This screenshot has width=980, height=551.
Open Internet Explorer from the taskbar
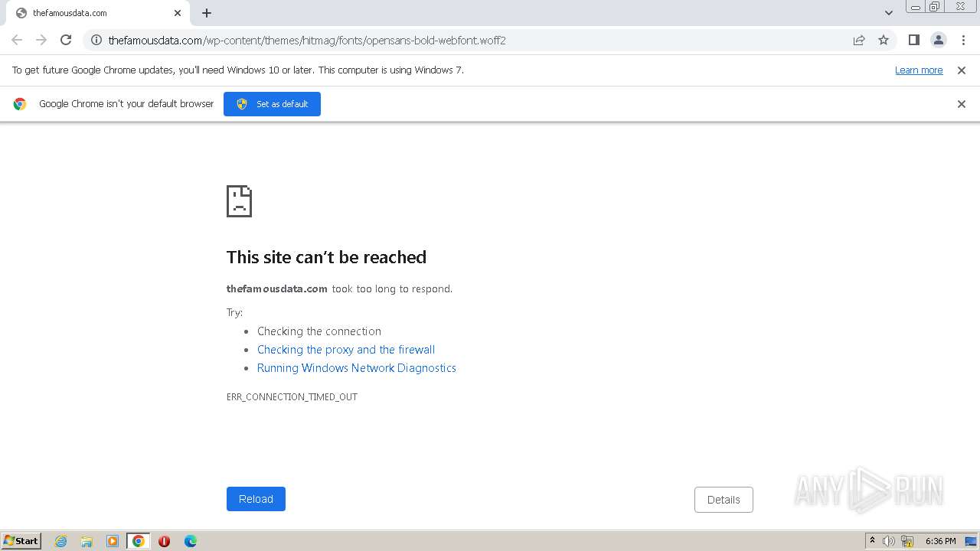(61, 541)
